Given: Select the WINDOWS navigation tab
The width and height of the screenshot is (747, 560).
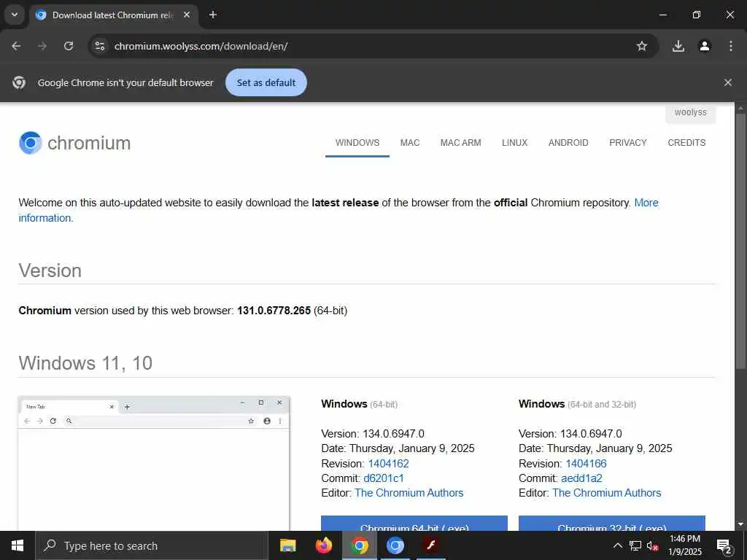Looking at the screenshot, I should pyautogui.click(x=357, y=143).
